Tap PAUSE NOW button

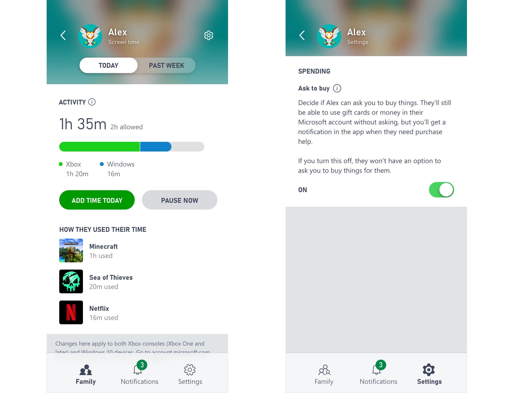pyautogui.click(x=179, y=200)
